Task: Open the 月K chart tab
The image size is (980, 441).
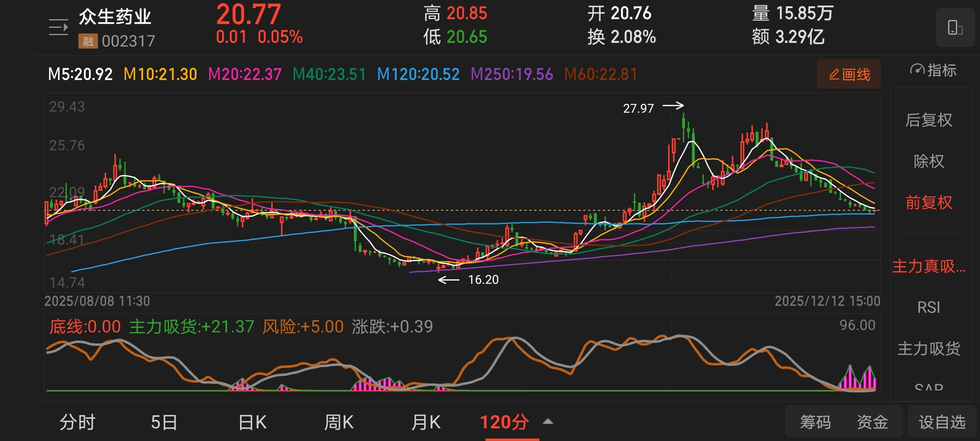Action: (426, 422)
